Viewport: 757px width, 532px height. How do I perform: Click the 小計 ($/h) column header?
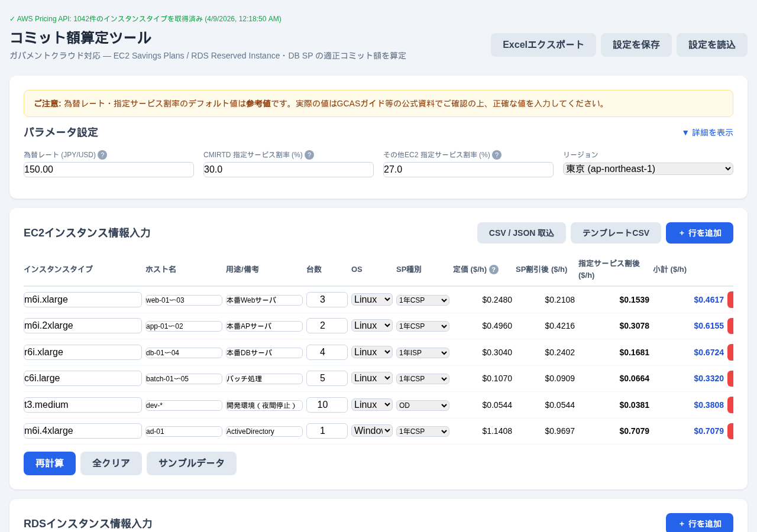click(x=669, y=269)
